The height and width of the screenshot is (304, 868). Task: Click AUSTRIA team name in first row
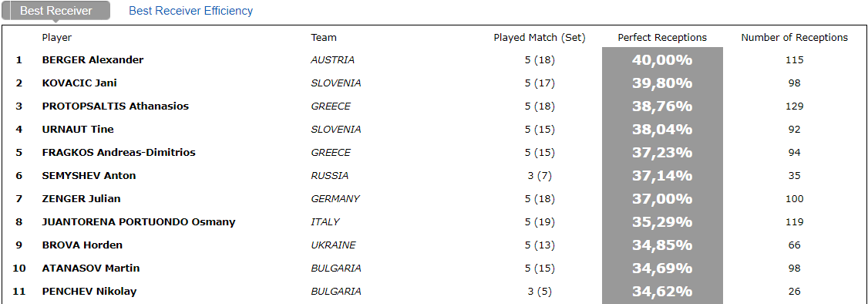tap(333, 60)
